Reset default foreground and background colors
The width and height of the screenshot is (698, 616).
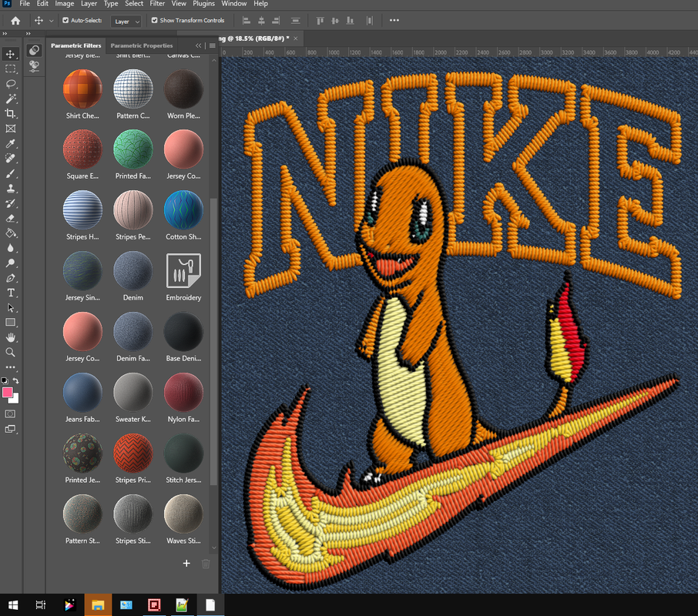[x=5, y=380]
